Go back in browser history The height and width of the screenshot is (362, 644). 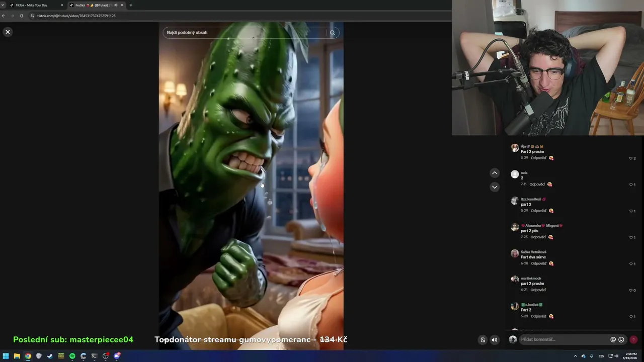coord(4,16)
